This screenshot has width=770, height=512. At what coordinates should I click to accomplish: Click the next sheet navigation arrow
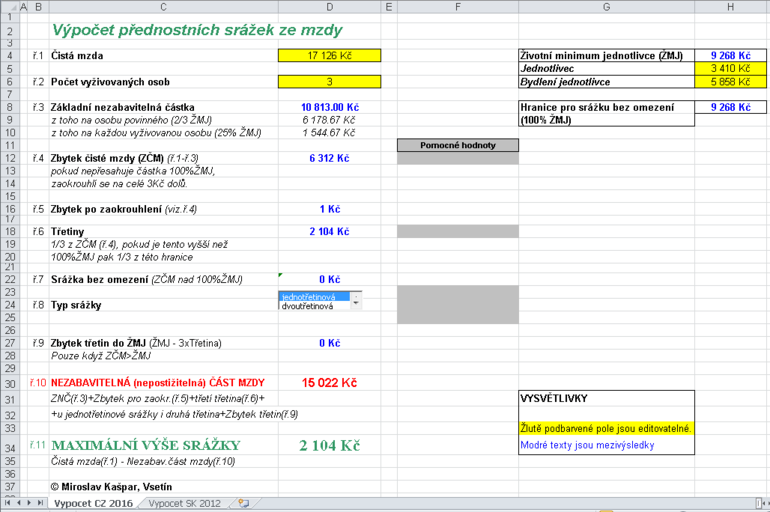tap(29, 503)
